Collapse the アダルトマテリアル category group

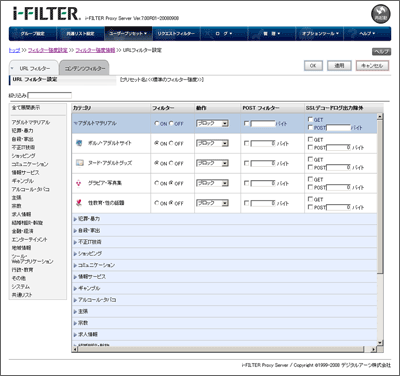pos(75,123)
